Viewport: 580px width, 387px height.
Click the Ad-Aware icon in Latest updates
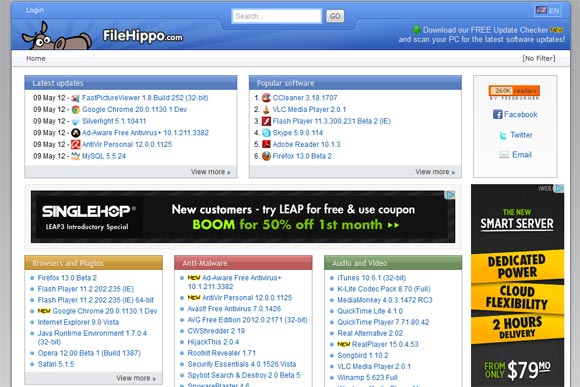(x=75, y=133)
